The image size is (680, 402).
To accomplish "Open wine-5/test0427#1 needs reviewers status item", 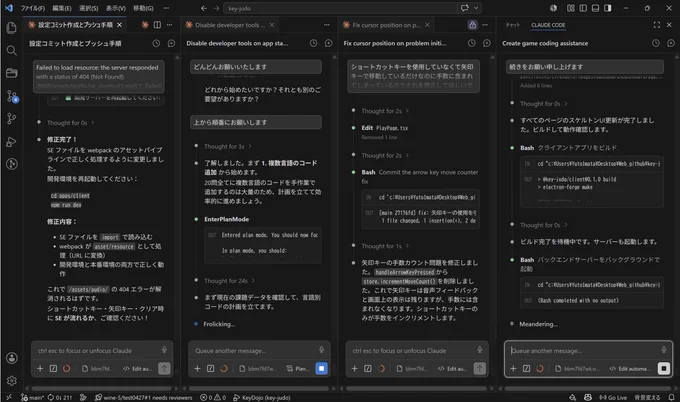I will [x=144, y=397].
